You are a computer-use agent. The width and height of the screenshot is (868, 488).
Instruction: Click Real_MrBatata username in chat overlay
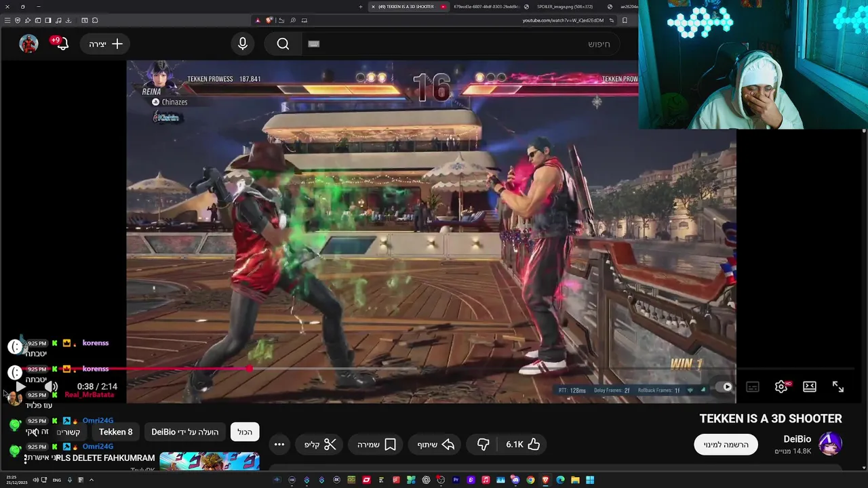89,394
